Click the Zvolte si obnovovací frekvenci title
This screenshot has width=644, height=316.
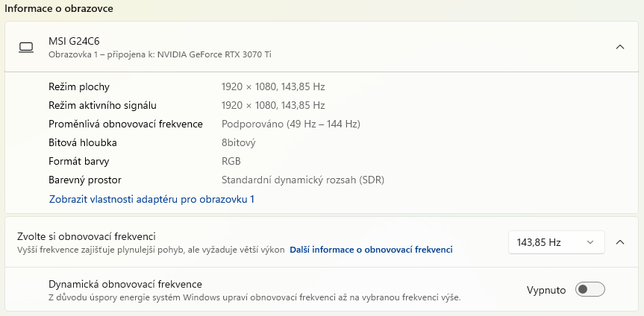point(86,236)
